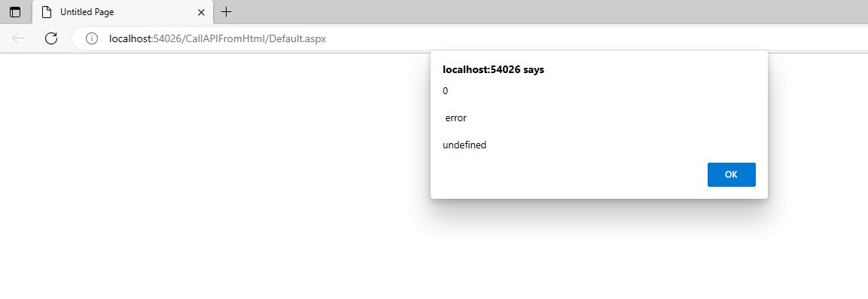Click the "54026" port number in URL
This screenshot has height=299, width=868.
168,38
